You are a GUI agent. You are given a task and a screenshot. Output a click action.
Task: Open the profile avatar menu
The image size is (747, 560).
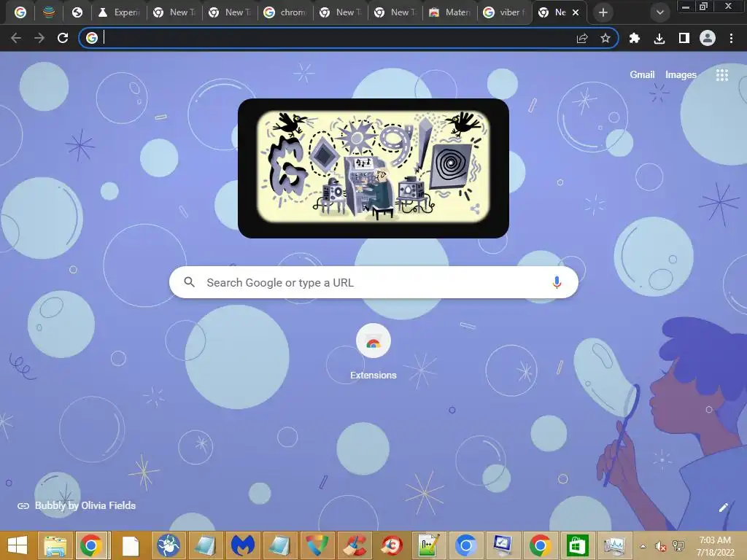pyautogui.click(x=708, y=38)
